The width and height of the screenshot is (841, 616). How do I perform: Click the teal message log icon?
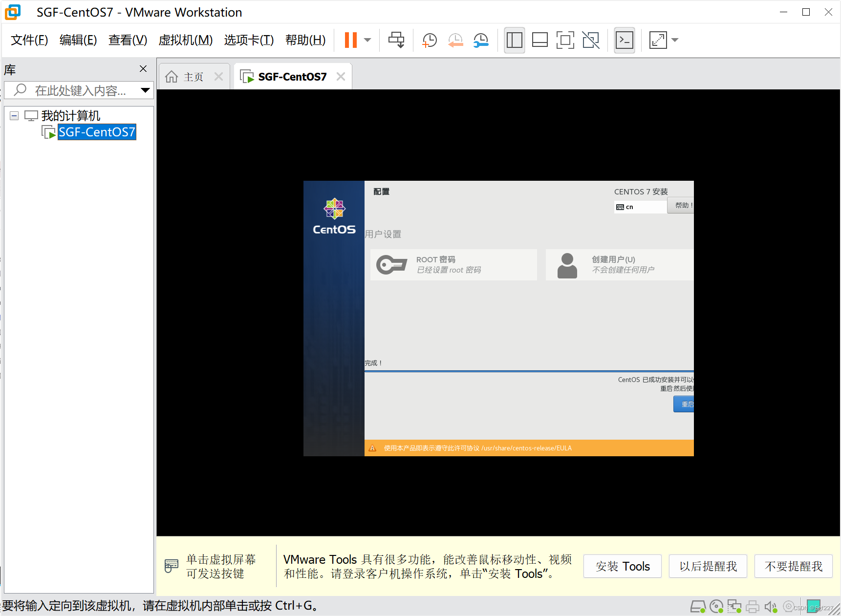(814, 606)
